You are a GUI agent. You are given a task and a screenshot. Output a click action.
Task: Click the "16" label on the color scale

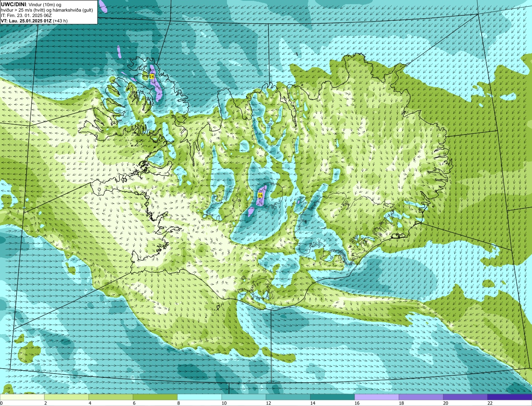(357, 403)
